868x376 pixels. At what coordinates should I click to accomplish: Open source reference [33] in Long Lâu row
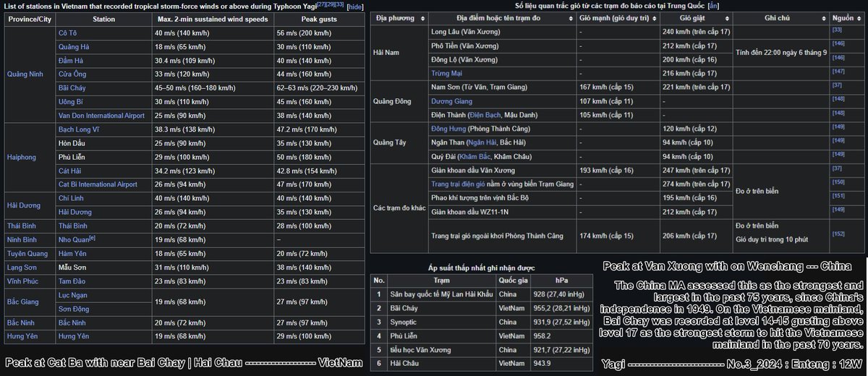click(836, 30)
